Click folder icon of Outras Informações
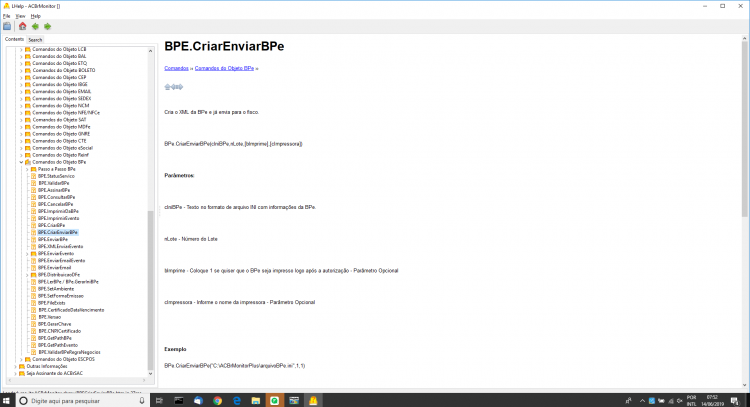The image size is (750, 407). 22,366
